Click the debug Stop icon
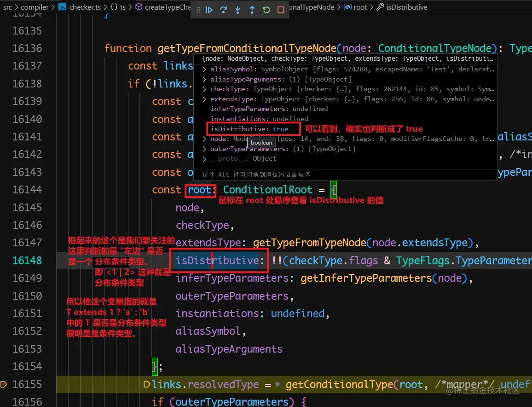 pyautogui.click(x=281, y=10)
